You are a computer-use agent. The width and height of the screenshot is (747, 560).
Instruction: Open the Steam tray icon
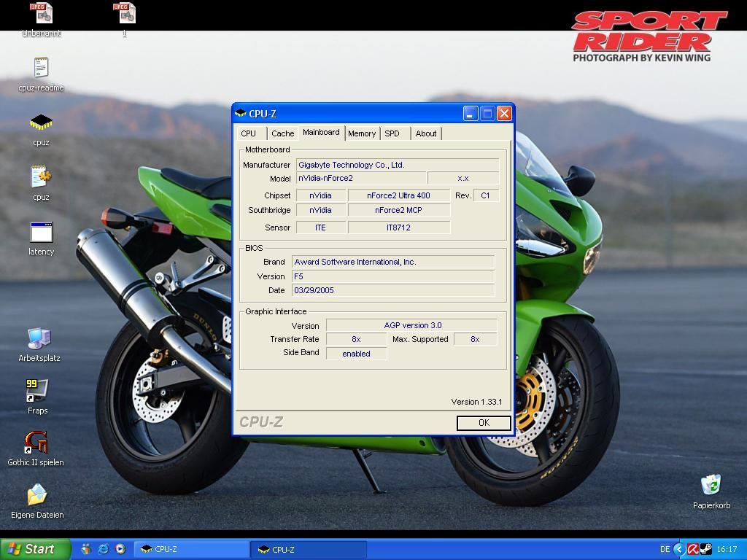point(705,549)
